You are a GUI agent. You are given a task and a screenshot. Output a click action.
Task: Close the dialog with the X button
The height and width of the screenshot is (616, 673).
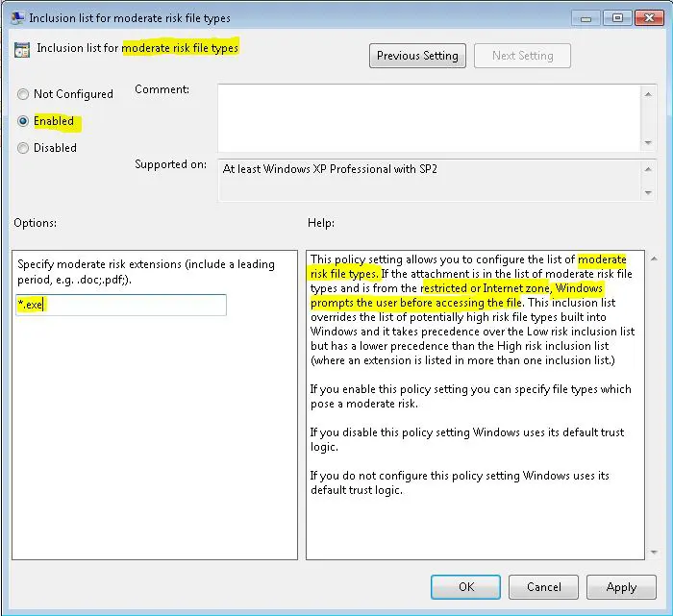[649, 18]
